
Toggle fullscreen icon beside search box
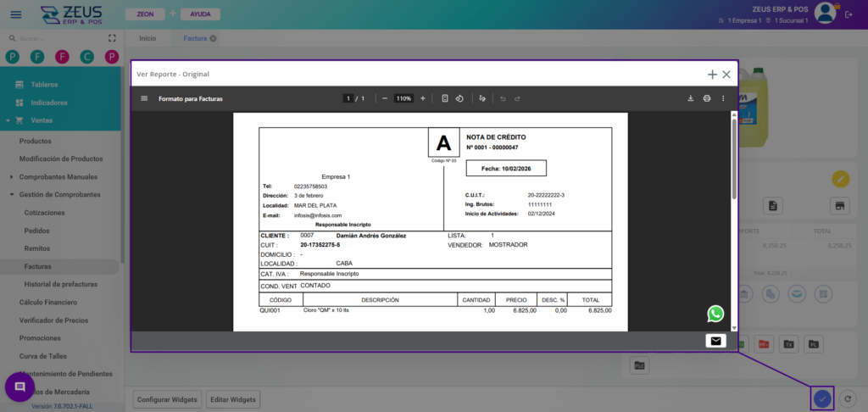(112, 38)
